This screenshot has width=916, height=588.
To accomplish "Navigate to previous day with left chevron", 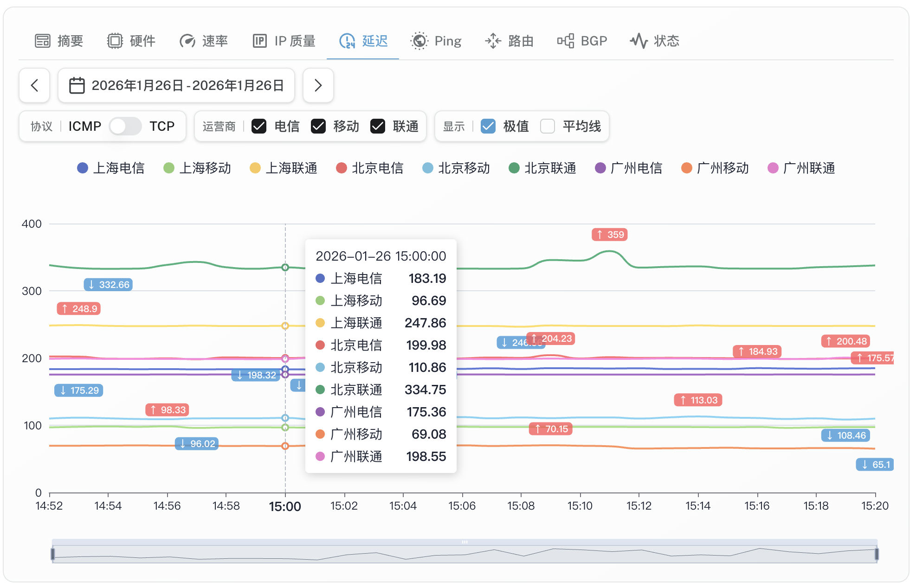I will point(34,85).
